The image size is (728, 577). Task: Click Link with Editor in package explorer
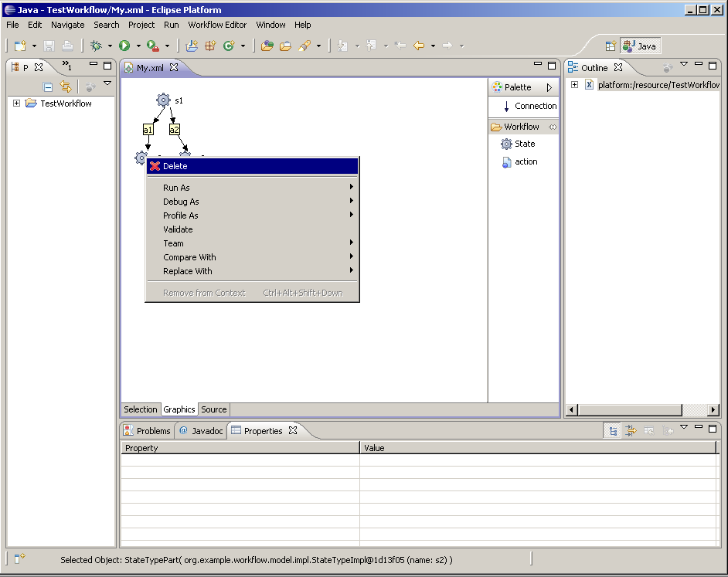point(66,87)
